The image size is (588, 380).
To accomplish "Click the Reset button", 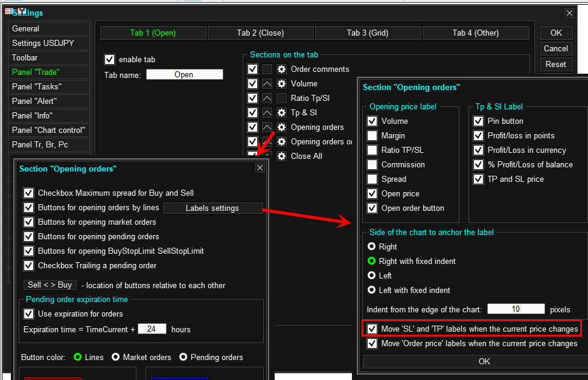I will click(556, 65).
